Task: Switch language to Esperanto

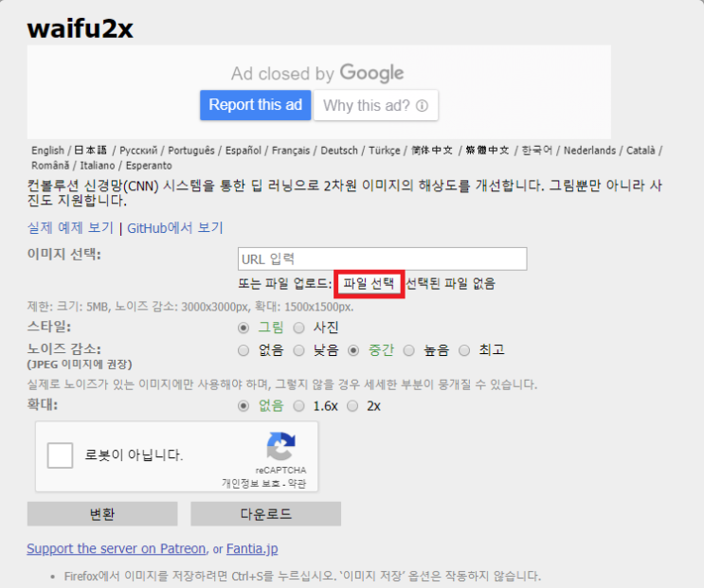Action: (149, 166)
